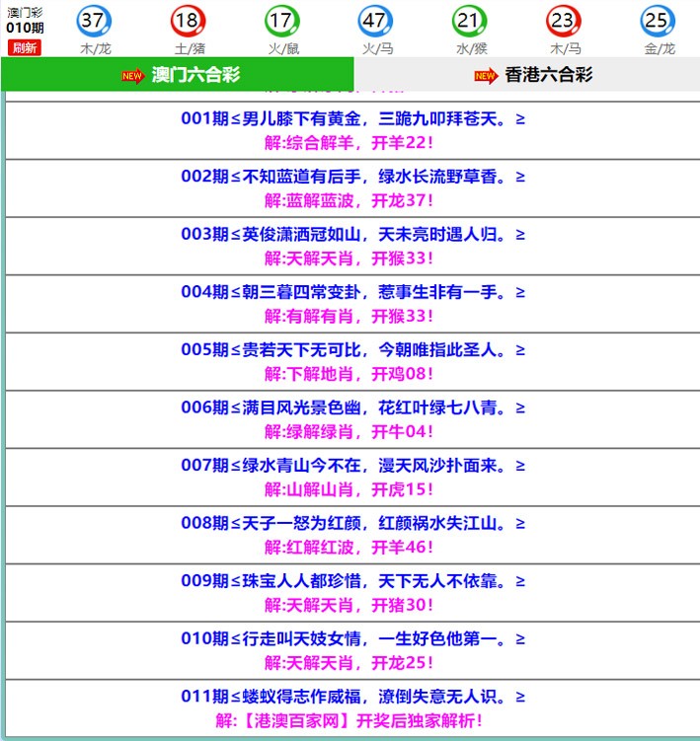
Task: Click the blue lottery ball 47
Action: click(374, 21)
